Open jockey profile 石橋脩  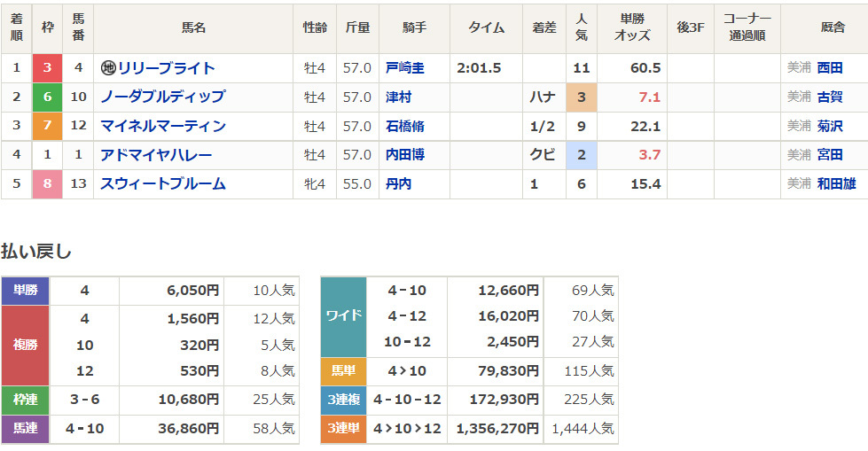404,126
